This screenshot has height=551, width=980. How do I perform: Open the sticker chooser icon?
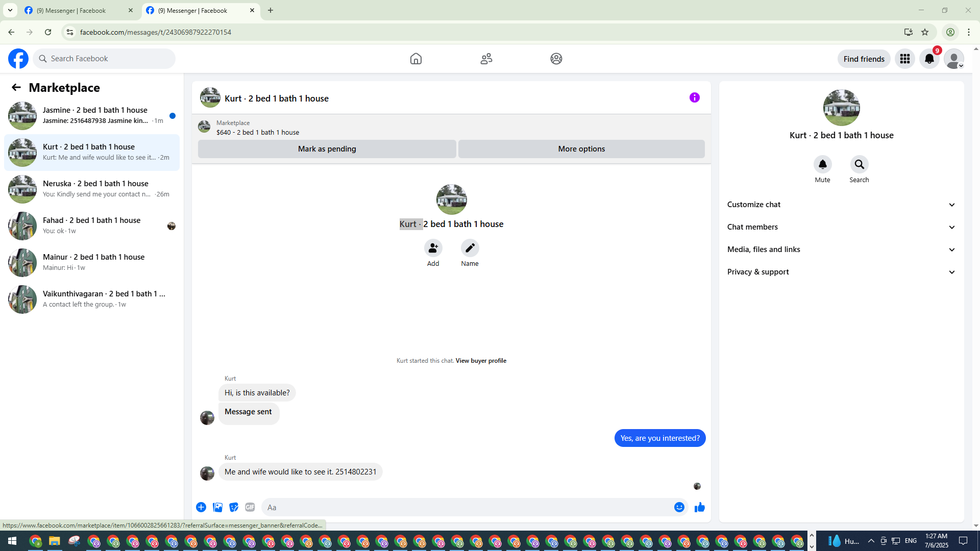234,507
